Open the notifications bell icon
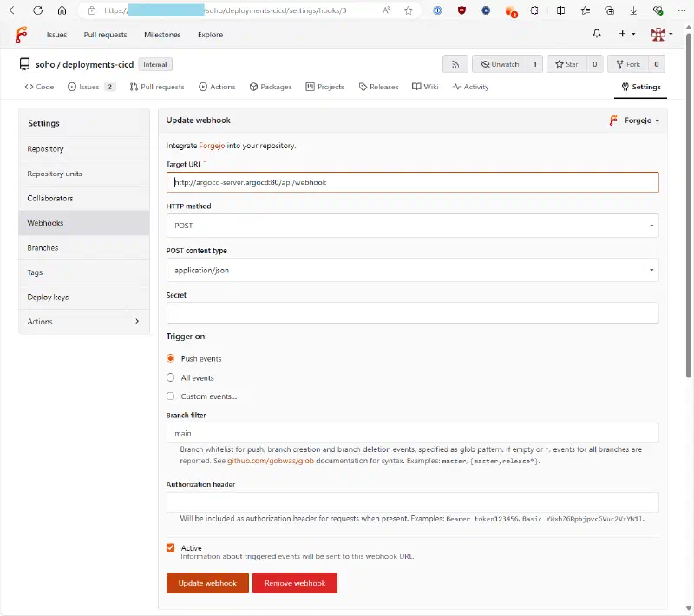 coord(597,34)
